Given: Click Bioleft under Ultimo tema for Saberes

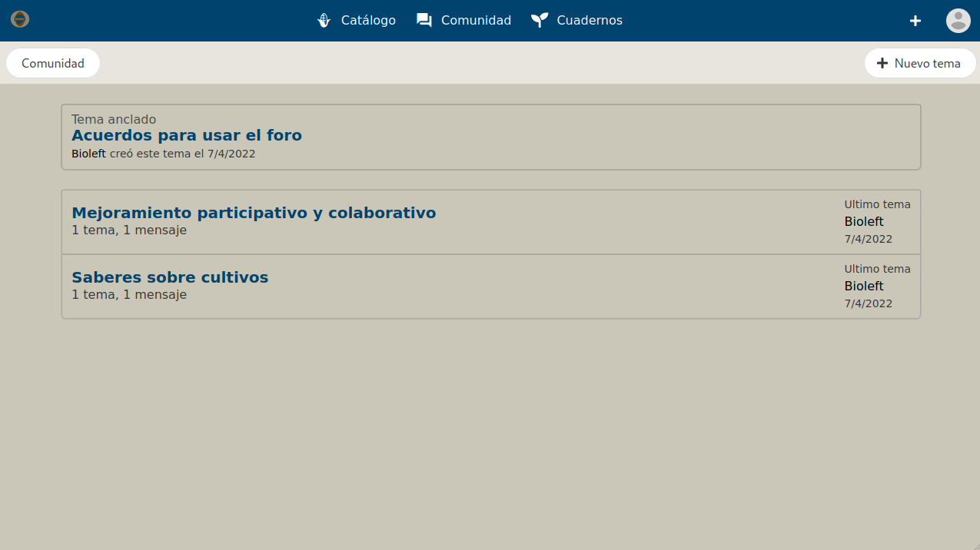Looking at the screenshot, I should [x=864, y=286].
